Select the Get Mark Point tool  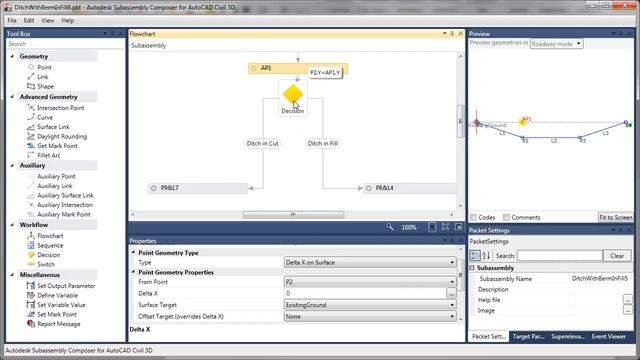(53, 146)
